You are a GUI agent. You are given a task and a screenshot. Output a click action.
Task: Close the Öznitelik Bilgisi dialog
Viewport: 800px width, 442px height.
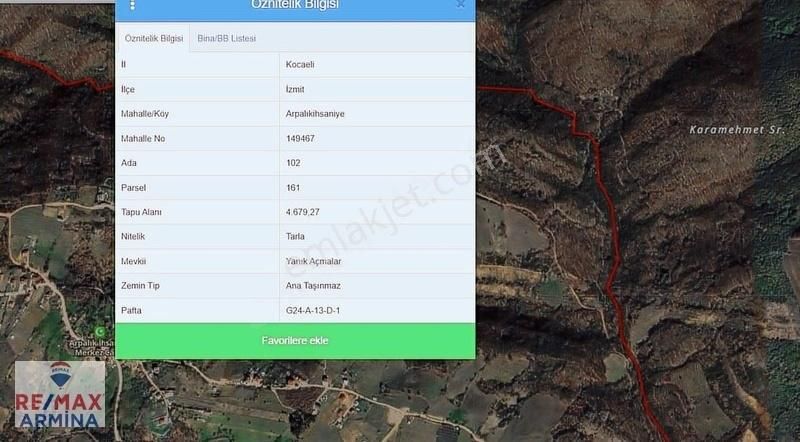460,4
